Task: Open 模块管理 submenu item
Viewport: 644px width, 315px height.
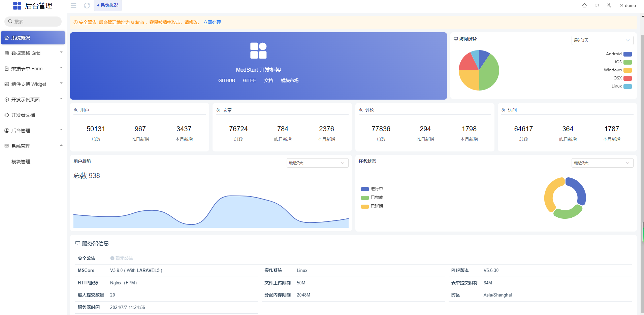Action: [x=33, y=162]
